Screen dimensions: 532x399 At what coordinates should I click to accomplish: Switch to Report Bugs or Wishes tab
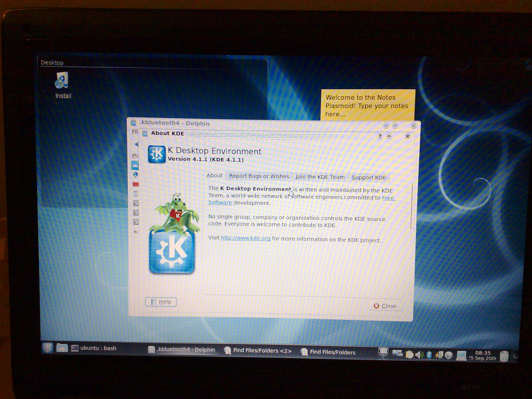tap(259, 176)
